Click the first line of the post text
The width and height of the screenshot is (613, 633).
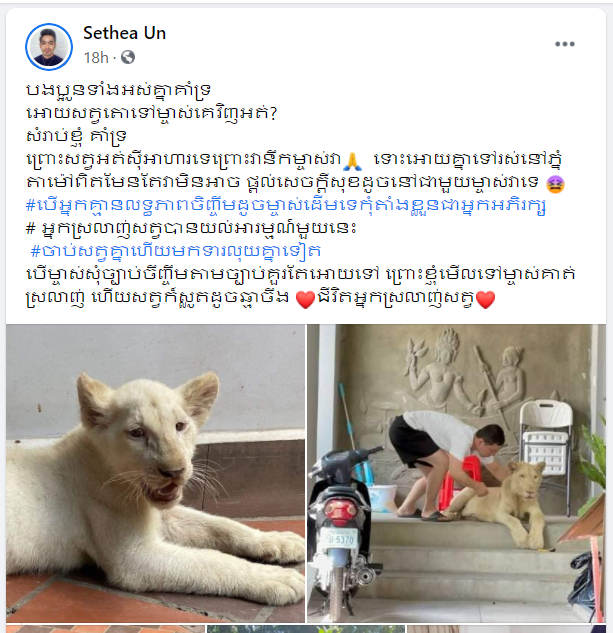point(118,90)
